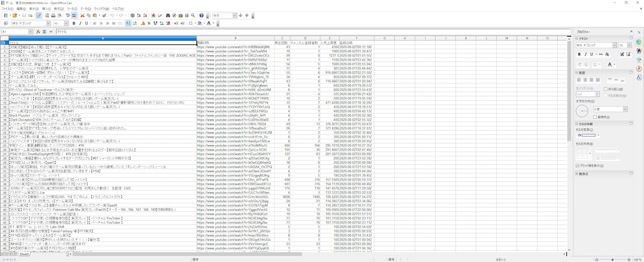644x262 pixels.
Task: Toggle Underline in the formatting toolbar
Action: [x=87, y=23]
